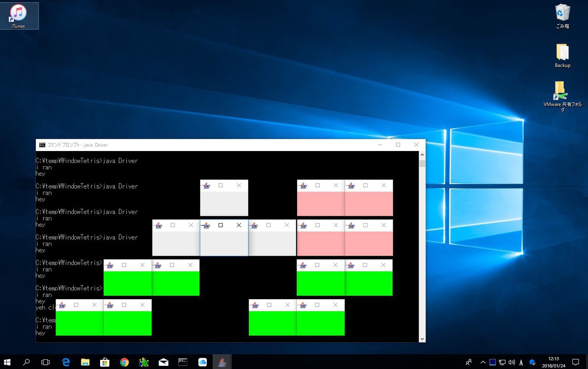The height and width of the screenshot is (369, 588).
Task: Click the Java app icon in taskbar
Action: pos(222,362)
